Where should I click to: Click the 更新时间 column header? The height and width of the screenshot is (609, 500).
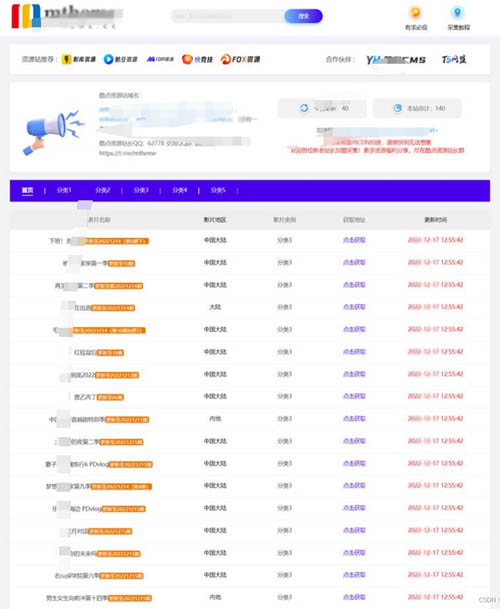[x=435, y=220]
